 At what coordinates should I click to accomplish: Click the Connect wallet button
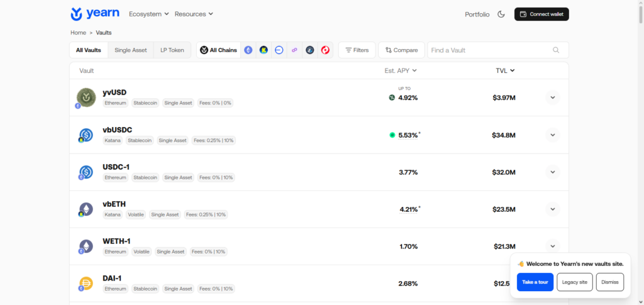click(x=541, y=14)
